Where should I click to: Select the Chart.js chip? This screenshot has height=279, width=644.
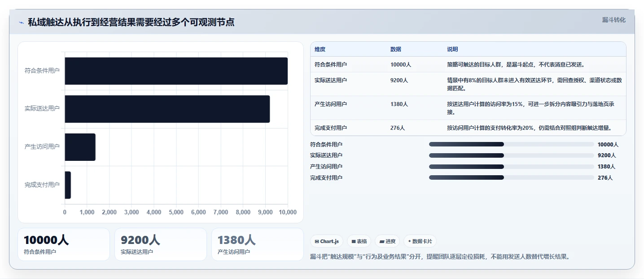[x=327, y=241]
